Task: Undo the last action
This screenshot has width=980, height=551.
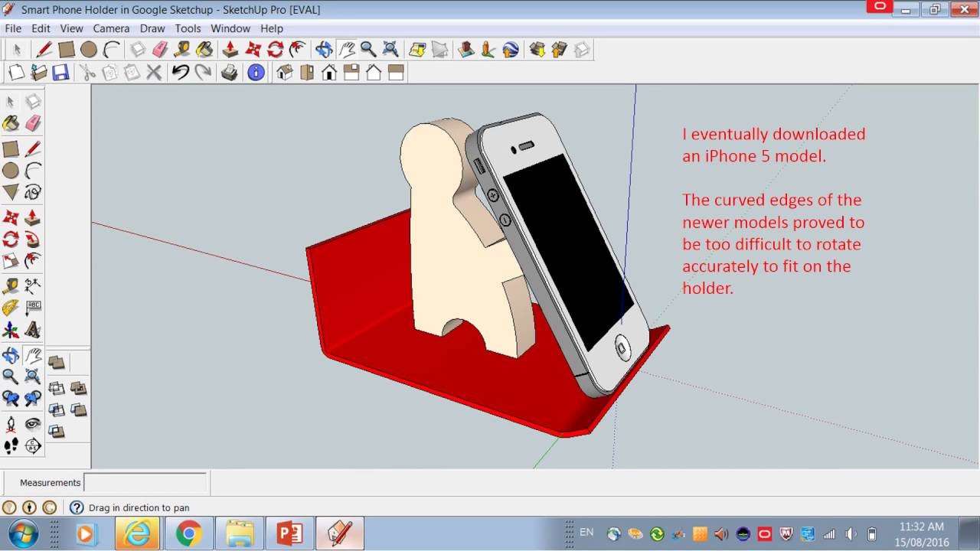Action: (x=181, y=73)
